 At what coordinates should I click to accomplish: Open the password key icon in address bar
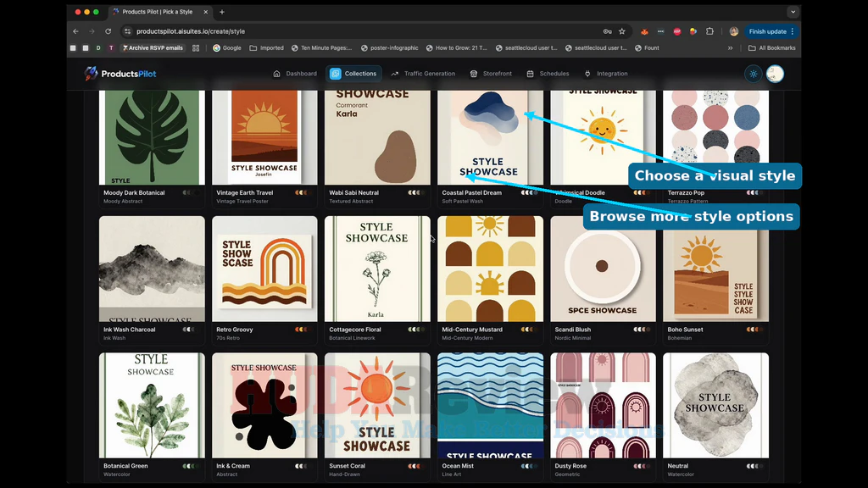pos(607,31)
